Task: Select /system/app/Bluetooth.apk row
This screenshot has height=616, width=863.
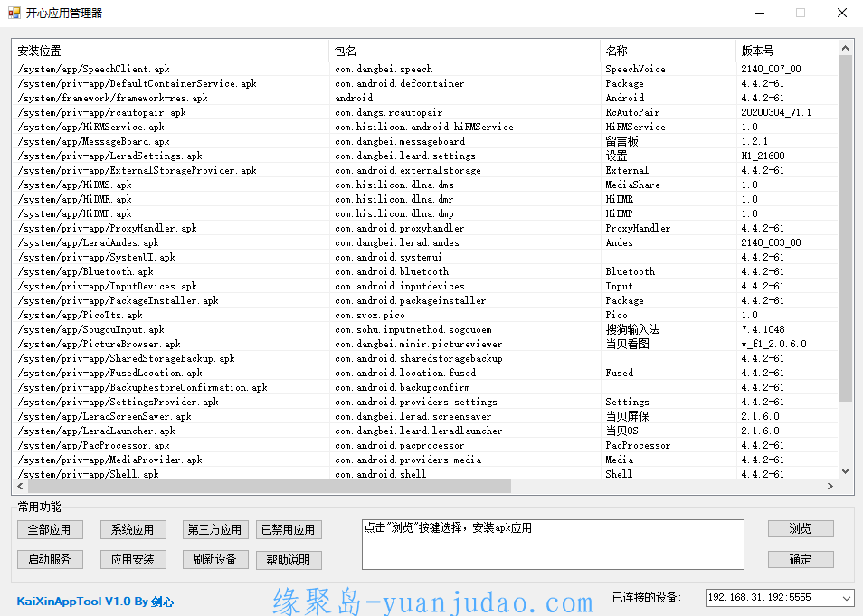Action: coord(425,271)
